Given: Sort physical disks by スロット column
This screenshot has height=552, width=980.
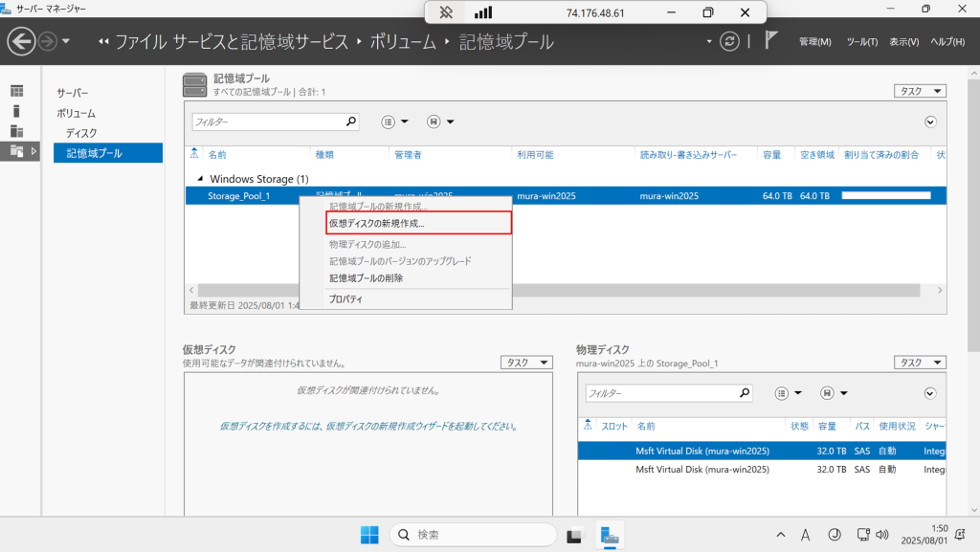Looking at the screenshot, I should [x=613, y=427].
